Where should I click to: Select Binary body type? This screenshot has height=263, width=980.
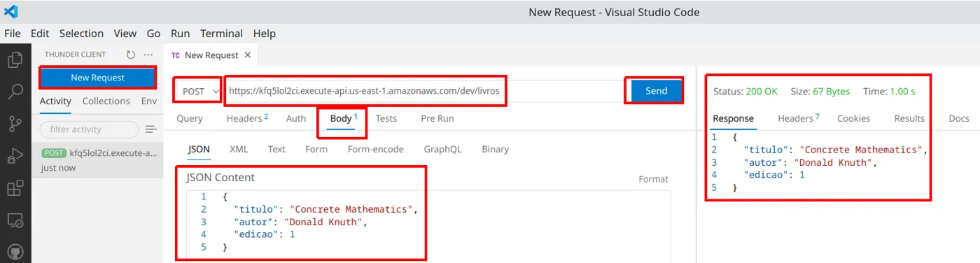pyautogui.click(x=495, y=149)
